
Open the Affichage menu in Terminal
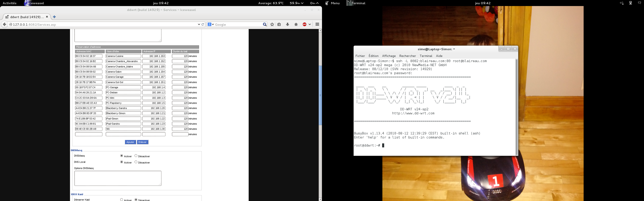point(389,56)
